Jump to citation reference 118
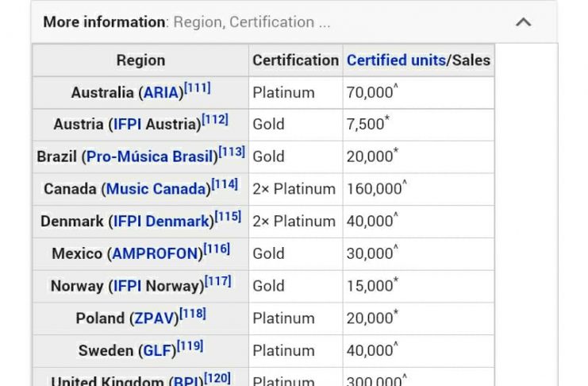Viewport: 588px width, 386px height. pyautogui.click(x=193, y=314)
